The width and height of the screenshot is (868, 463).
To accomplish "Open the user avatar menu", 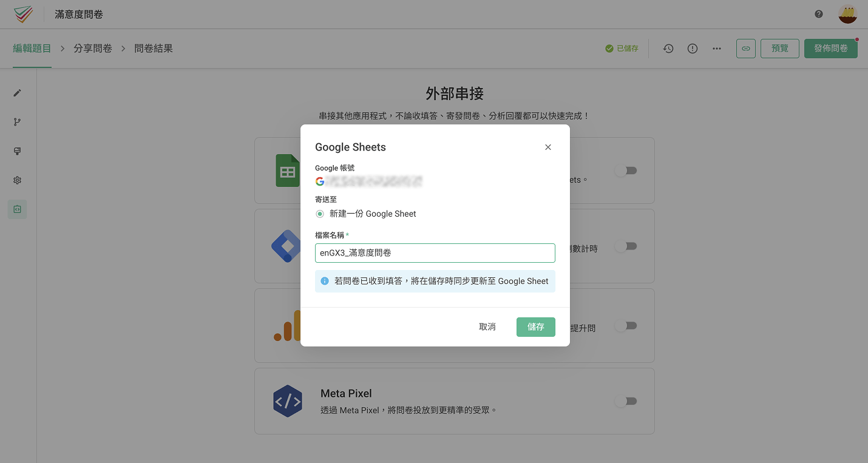I will (847, 14).
